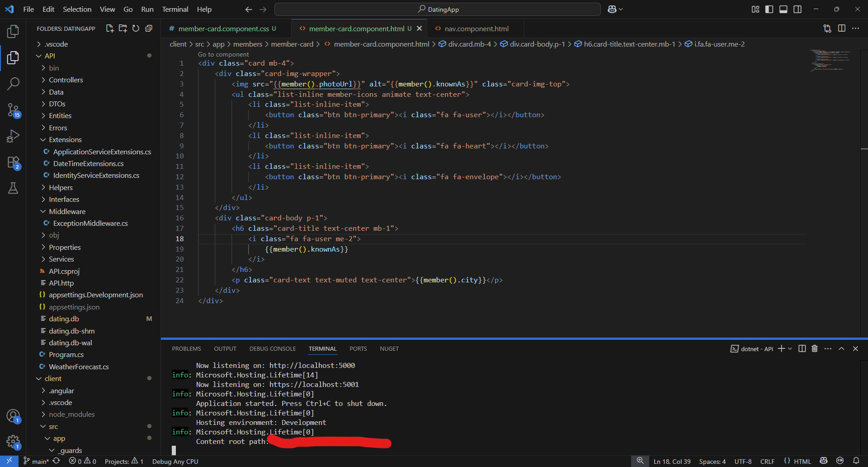Open the new terminal launch profile dropdown

[x=790, y=348]
